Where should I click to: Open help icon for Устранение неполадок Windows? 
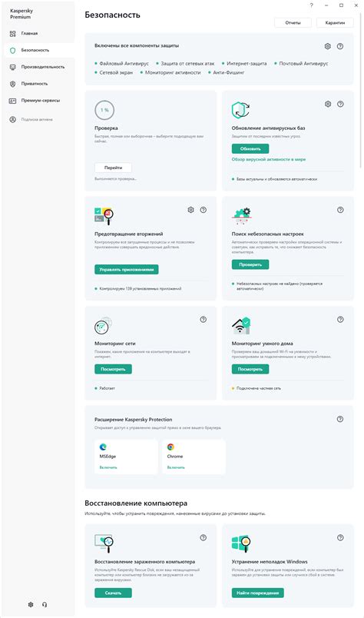[x=340, y=537]
